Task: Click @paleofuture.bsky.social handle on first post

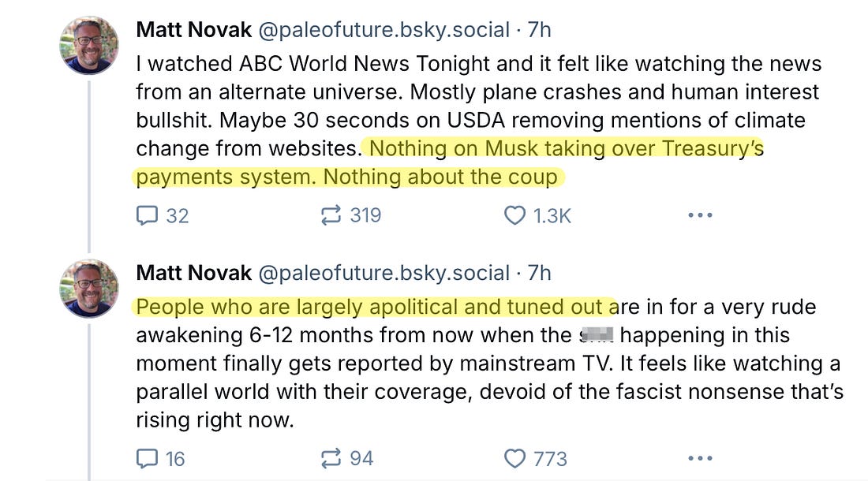Action: coord(383,30)
